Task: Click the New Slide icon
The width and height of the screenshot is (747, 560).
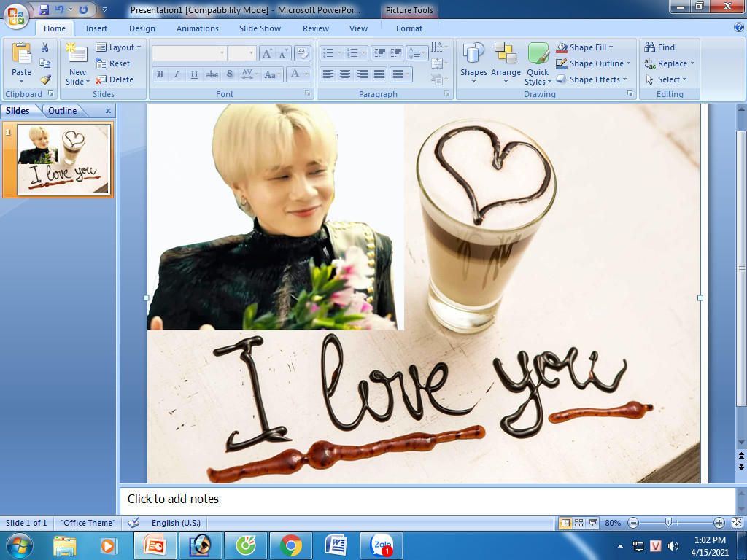Action: [x=77, y=53]
